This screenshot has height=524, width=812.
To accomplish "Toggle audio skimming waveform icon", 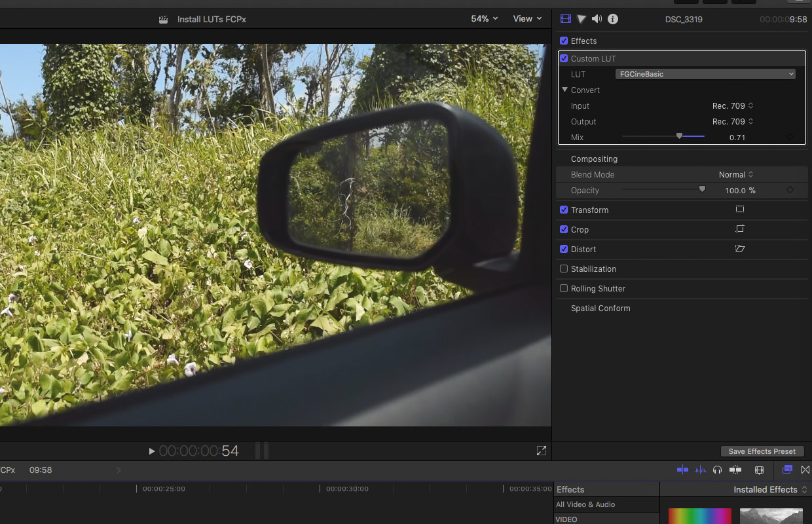I will (x=700, y=470).
